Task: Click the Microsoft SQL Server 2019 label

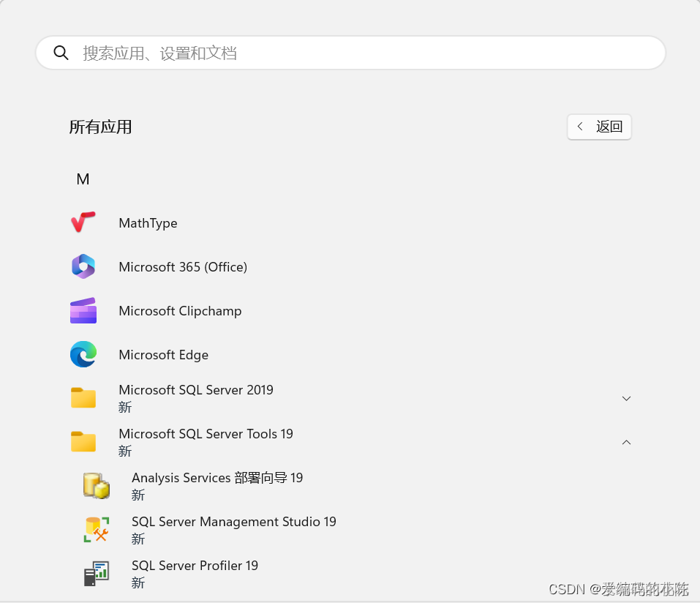Action: pos(196,390)
